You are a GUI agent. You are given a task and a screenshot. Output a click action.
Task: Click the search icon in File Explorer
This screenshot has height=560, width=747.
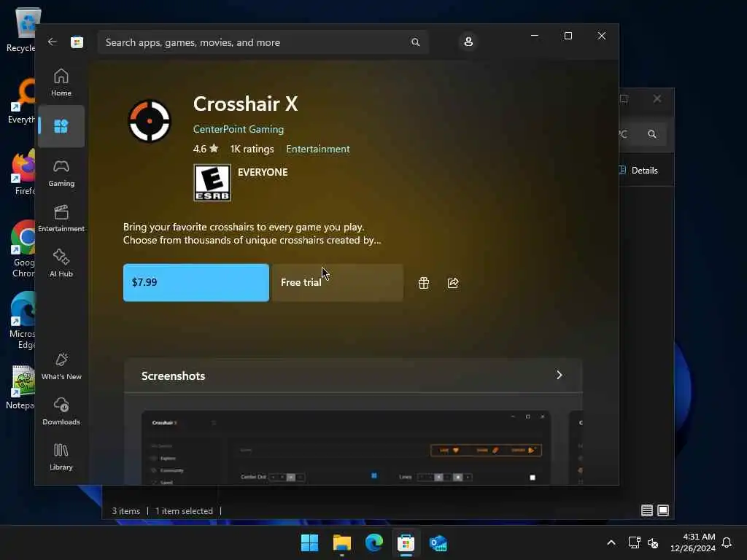click(651, 134)
